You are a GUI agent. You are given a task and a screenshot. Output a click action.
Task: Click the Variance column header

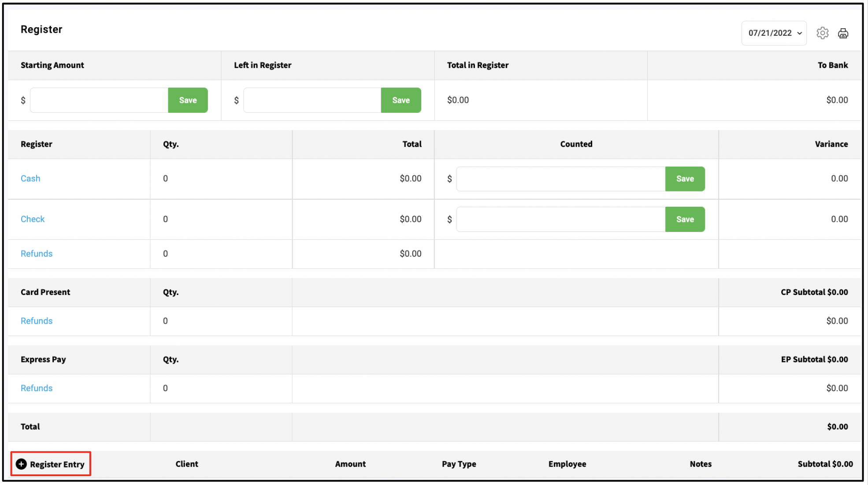pos(831,144)
